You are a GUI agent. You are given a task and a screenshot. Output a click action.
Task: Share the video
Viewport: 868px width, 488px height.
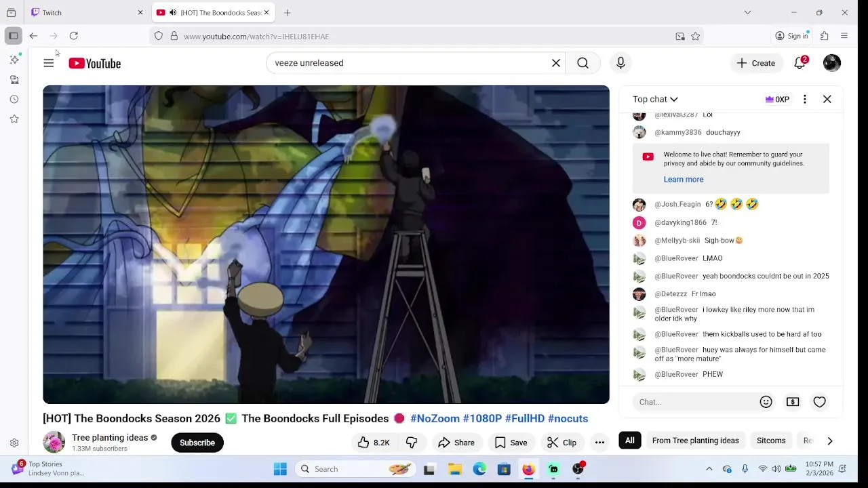click(x=456, y=443)
